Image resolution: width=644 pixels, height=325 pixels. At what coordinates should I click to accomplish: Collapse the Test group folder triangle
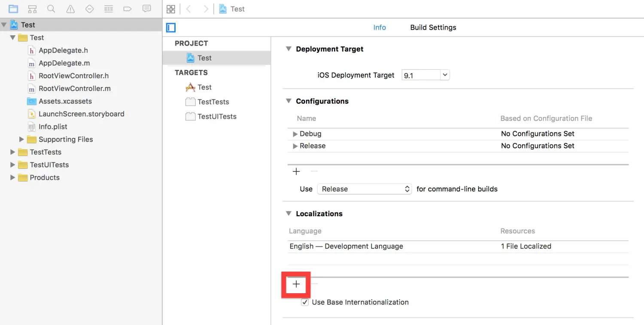[x=12, y=38]
